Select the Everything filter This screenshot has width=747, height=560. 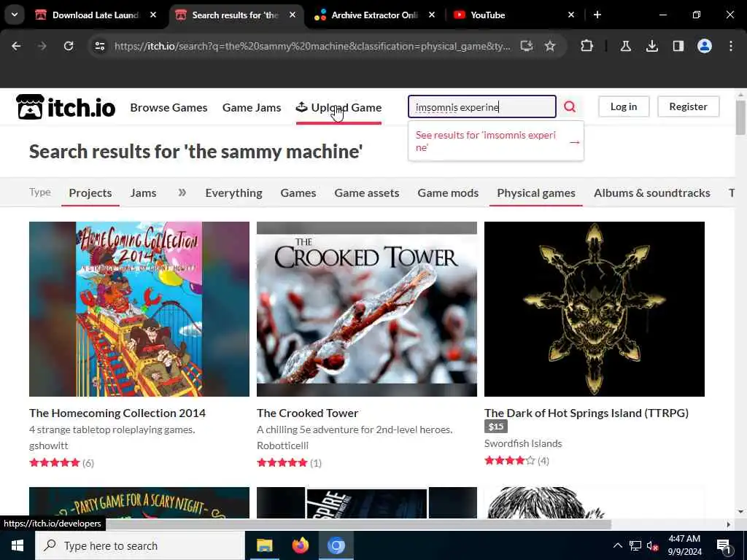click(234, 192)
